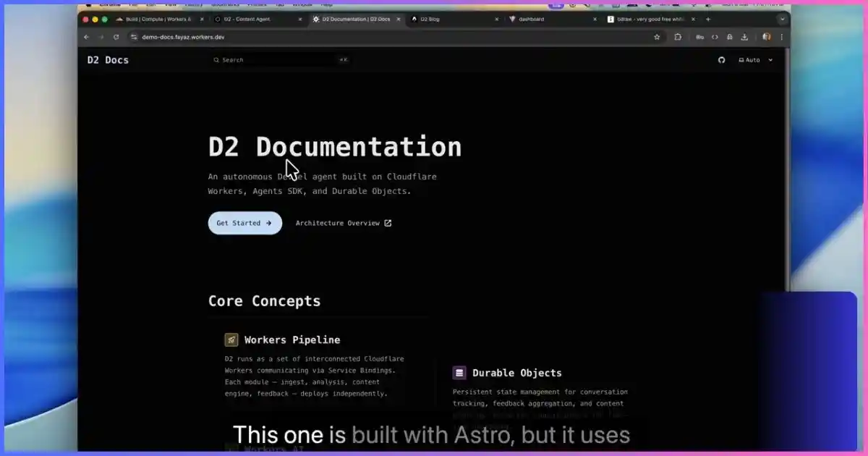Close the D2 Blog tab
The width and height of the screenshot is (868, 456).
click(x=496, y=19)
